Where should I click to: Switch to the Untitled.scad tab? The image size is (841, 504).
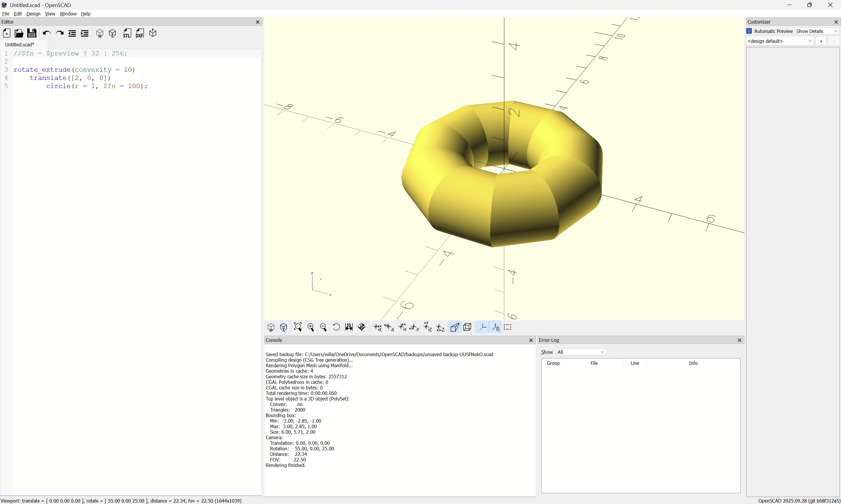20,45
